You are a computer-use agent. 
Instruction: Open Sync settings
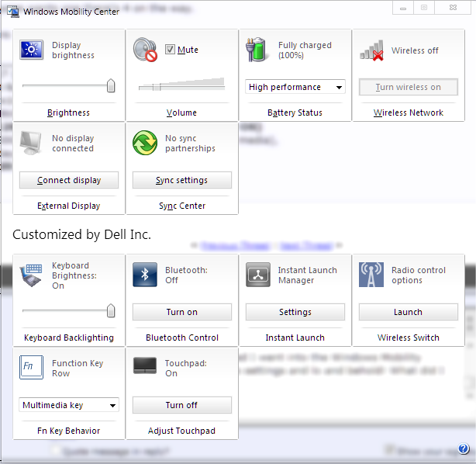[182, 180]
